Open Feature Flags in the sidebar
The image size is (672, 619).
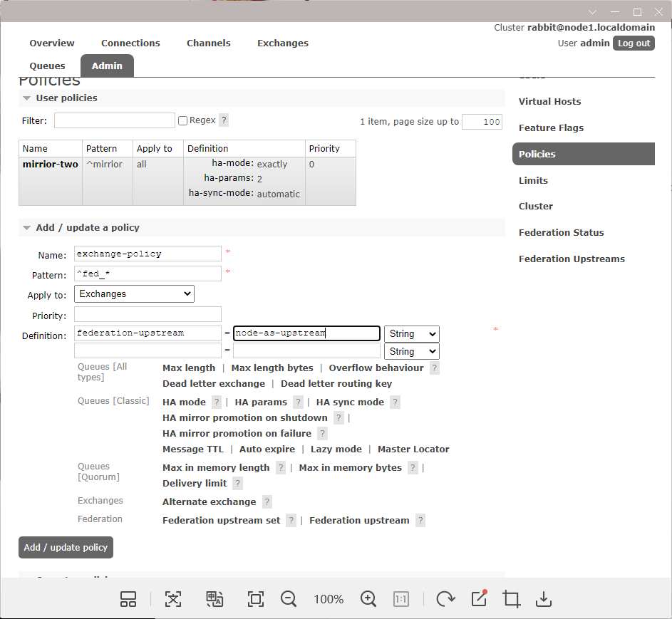[x=551, y=128]
